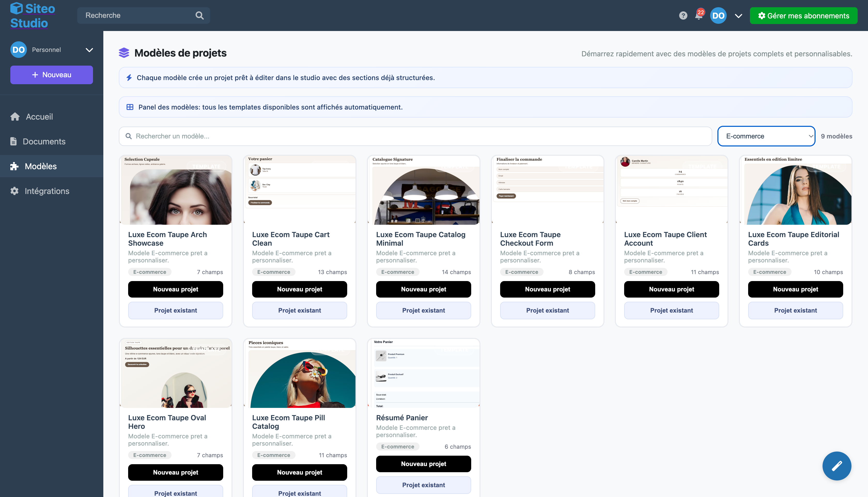868x497 pixels.
Task: Click the Intégrations gear icon in sidebar
Action: [14, 191]
